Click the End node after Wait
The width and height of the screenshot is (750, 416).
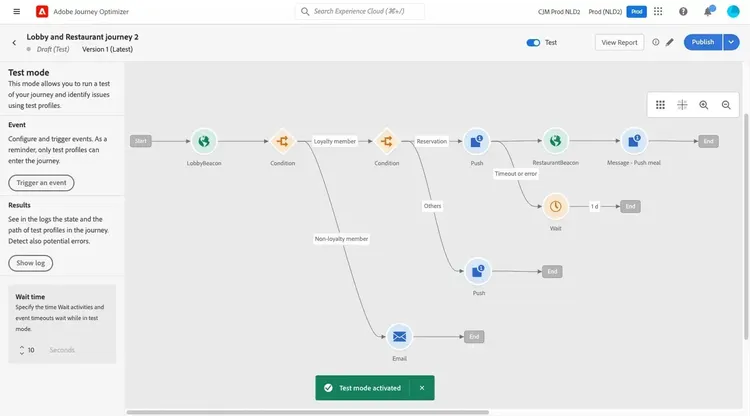[x=630, y=206]
